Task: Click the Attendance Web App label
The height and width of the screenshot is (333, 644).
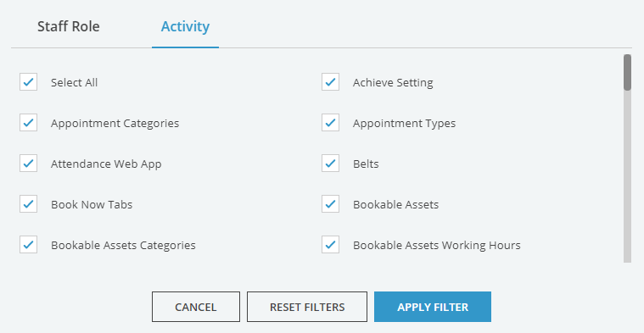Action: pyautogui.click(x=106, y=164)
